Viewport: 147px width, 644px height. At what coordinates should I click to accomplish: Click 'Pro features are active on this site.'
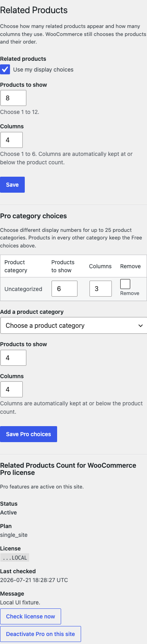pyautogui.click(x=42, y=486)
